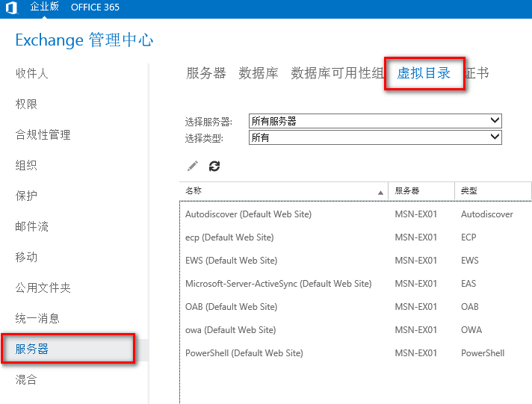The height and width of the screenshot is (404, 532).
Task: Open 收件人 in the sidebar
Action: (31, 73)
